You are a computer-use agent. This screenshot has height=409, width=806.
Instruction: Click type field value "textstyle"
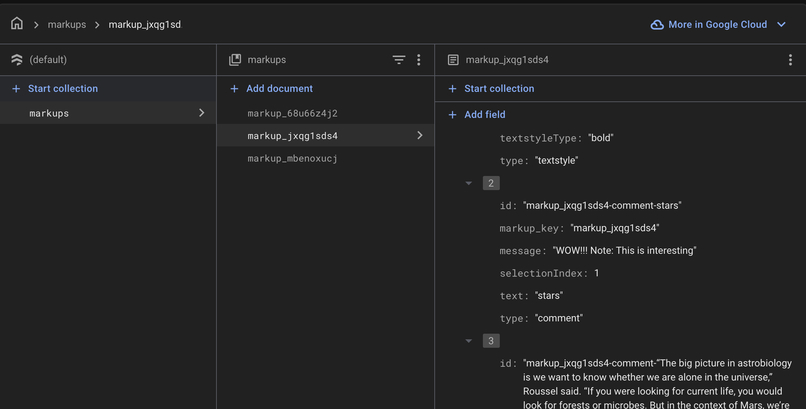pos(557,160)
